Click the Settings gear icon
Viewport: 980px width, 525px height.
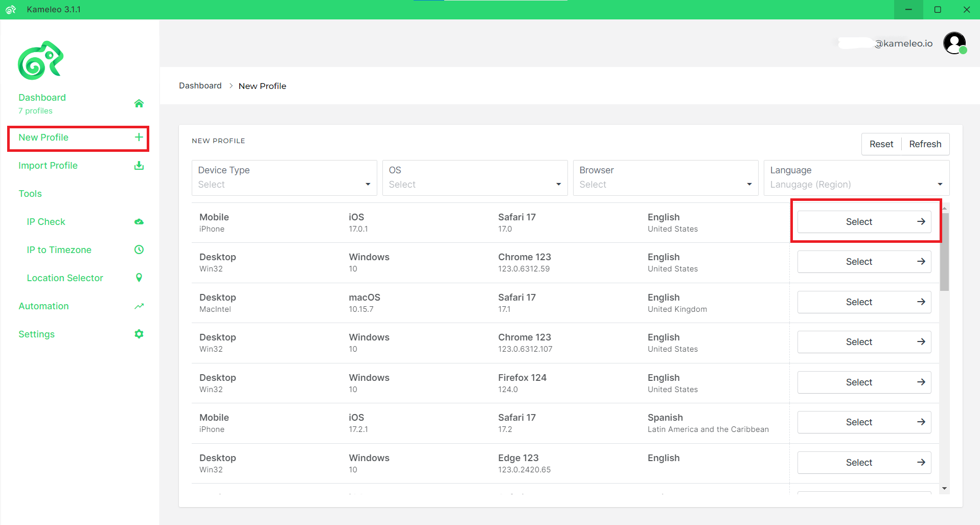(x=139, y=334)
